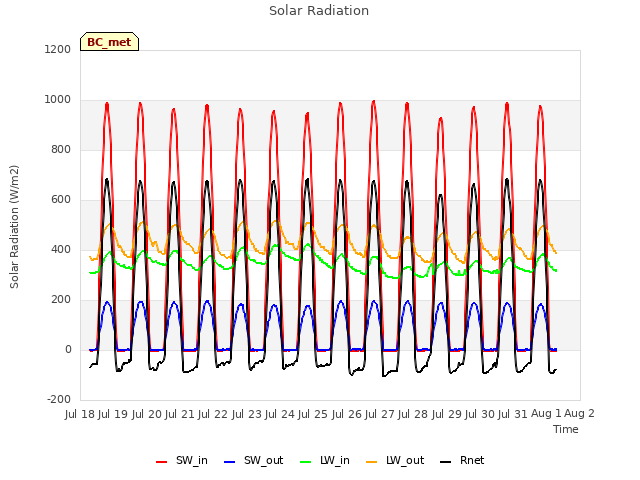
Task: Click the 1000 y-axis tick label
Action: (x=58, y=100)
